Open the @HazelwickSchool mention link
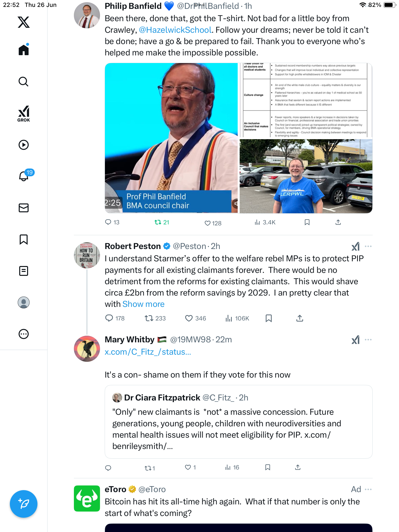The width and height of the screenshot is (399, 532). coord(175,30)
